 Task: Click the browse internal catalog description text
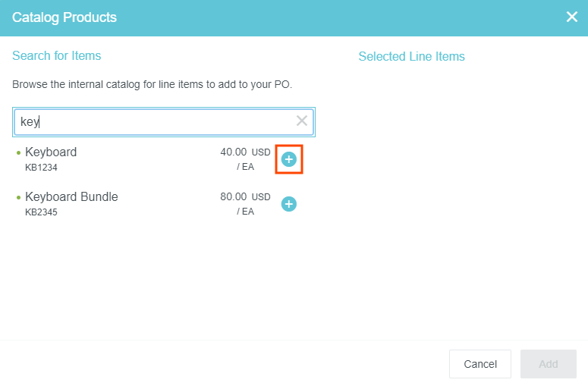pos(152,84)
